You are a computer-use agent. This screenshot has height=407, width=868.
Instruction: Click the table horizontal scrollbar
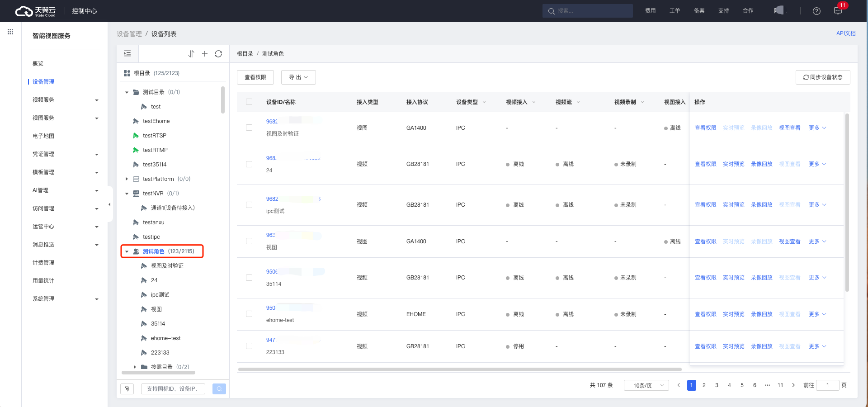point(460,369)
